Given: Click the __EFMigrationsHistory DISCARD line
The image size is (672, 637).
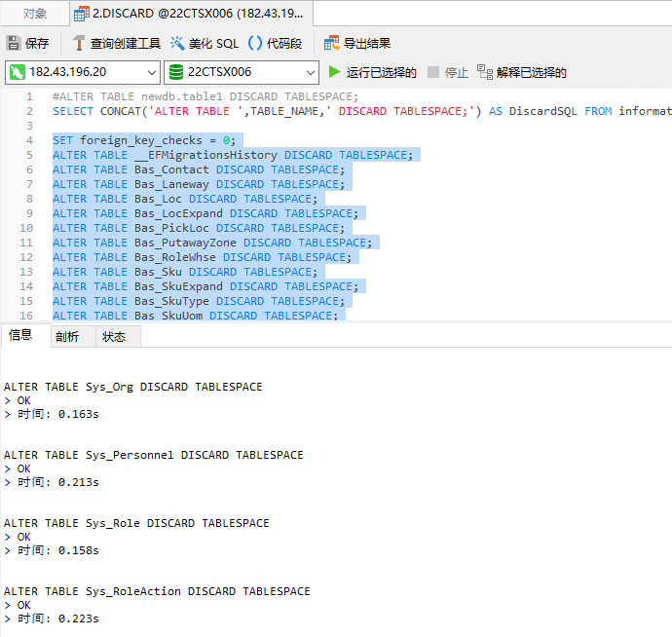Looking at the screenshot, I should 233,155.
